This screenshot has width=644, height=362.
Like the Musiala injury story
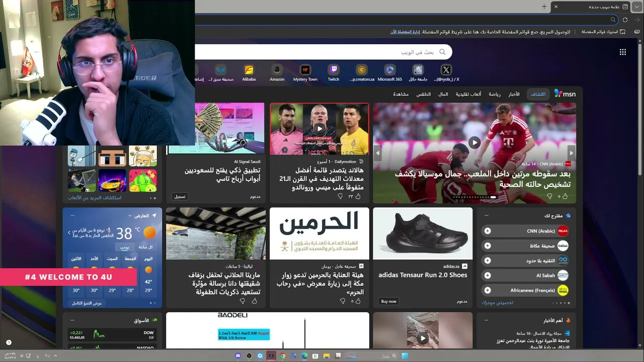pos(565,197)
